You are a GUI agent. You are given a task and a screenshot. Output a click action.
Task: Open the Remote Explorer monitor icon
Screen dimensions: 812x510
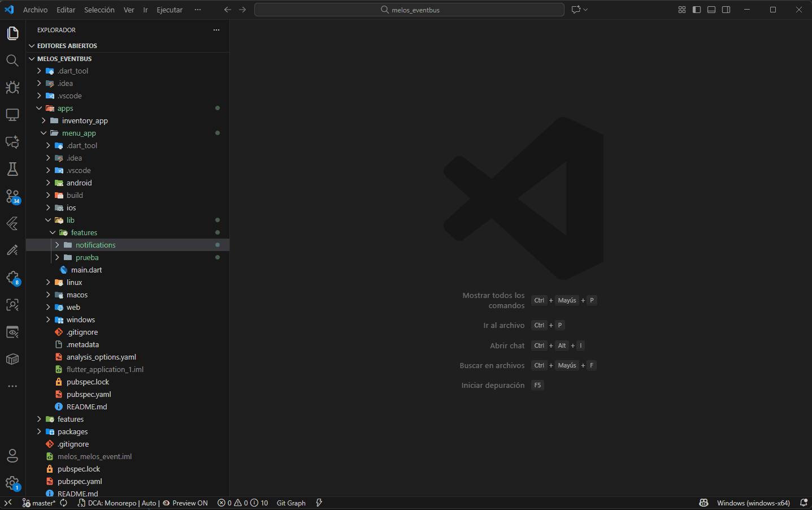pyautogui.click(x=12, y=115)
